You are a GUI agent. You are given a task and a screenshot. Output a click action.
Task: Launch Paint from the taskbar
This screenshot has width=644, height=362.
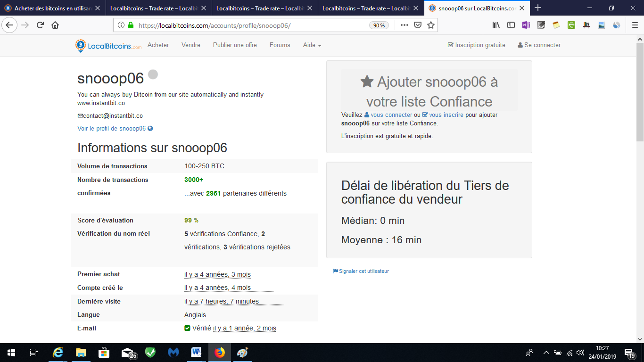click(243, 354)
